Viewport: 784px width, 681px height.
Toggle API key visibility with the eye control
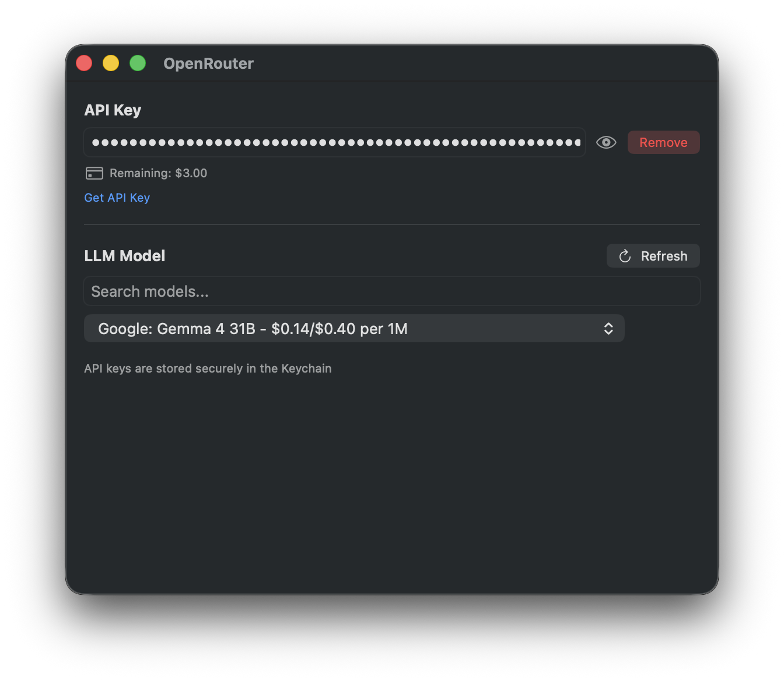click(606, 142)
